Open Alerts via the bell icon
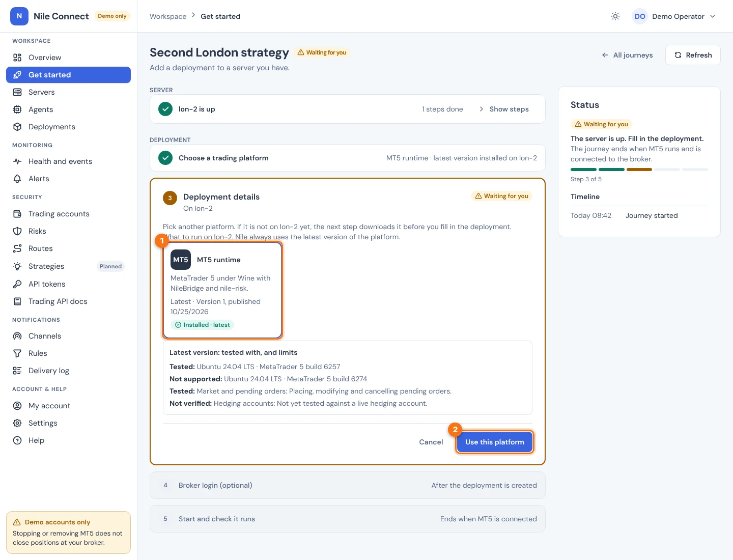Viewport: 733px width, 560px height. (x=17, y=179)
